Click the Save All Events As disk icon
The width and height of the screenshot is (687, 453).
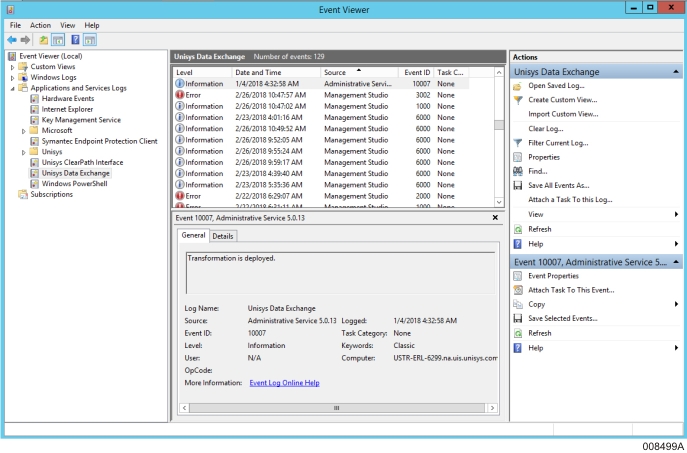pos(517,185)
